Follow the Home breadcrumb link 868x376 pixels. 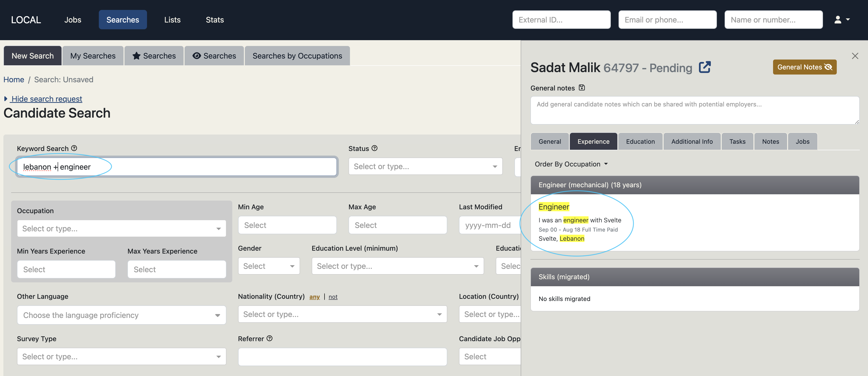pos(14,79)
